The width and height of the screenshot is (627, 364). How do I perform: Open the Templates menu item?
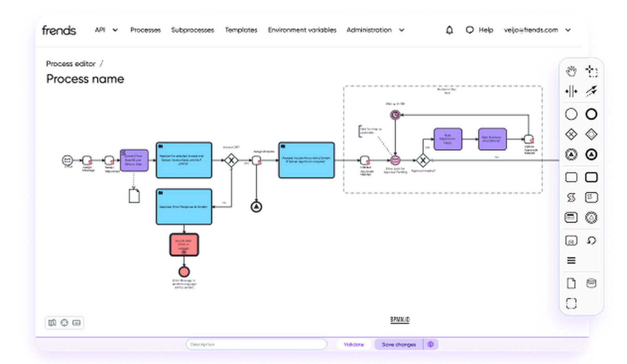click(x=241, y=30)
